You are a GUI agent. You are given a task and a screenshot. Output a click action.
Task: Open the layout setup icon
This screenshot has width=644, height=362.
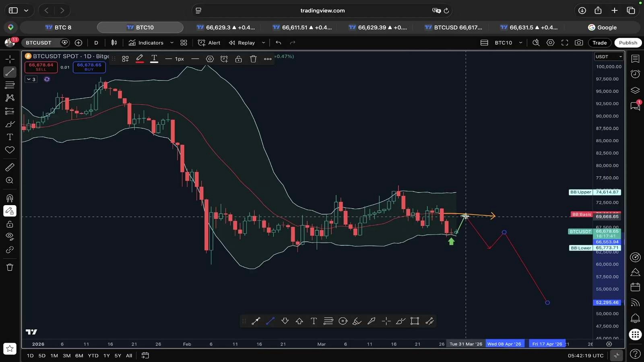tap(485, 43)
